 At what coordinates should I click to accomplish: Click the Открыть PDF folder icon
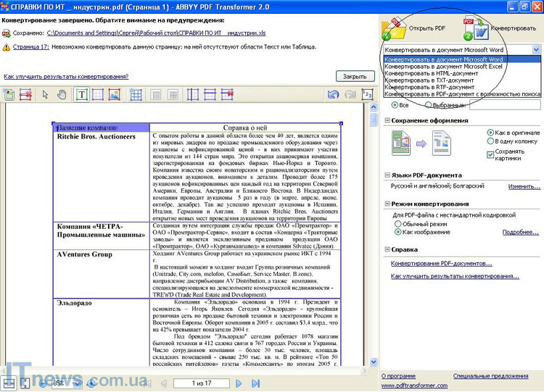394,29
